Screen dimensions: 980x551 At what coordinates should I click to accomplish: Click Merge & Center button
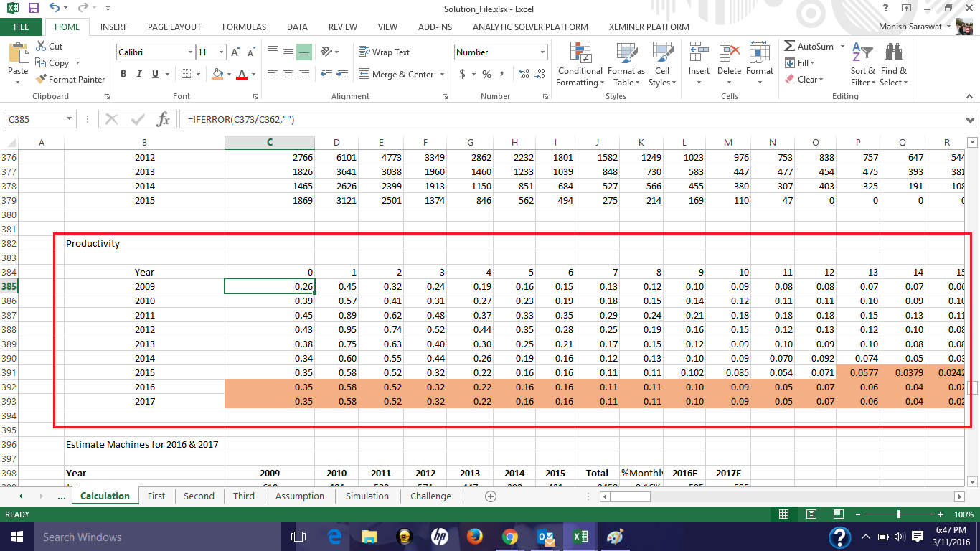(x=396, y=74)
